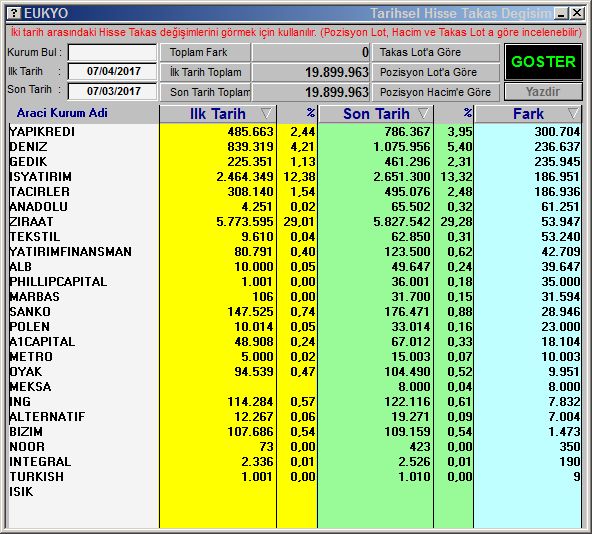This screenshot has height=534, width=592.
Task: Select the OYAK row
Action: (294, 372)
